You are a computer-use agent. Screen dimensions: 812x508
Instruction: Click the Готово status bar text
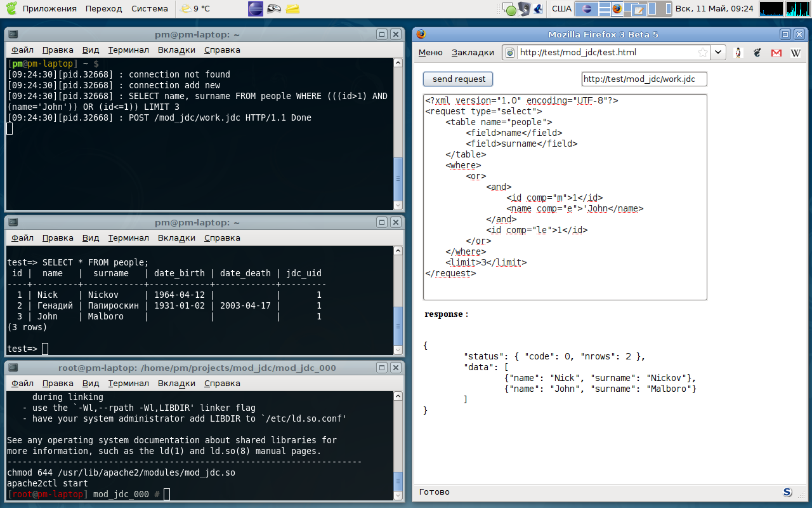pyautogui.click(x=435, y=492)
